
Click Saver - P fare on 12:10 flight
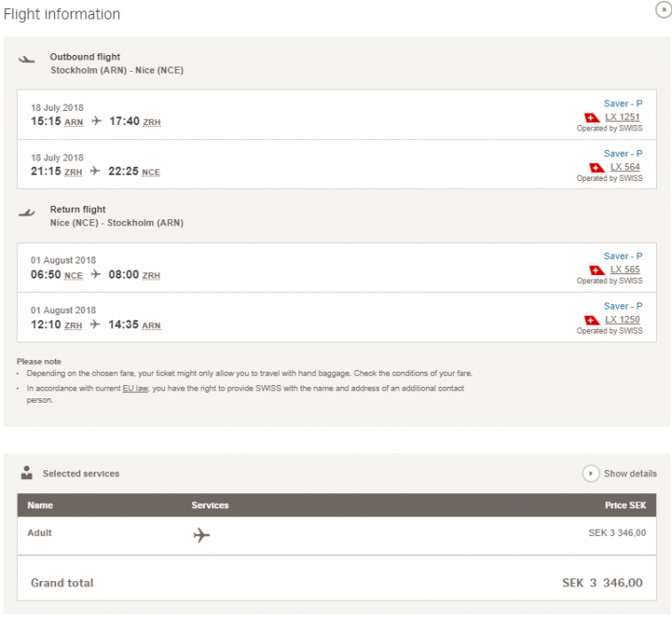pos(622,306)
